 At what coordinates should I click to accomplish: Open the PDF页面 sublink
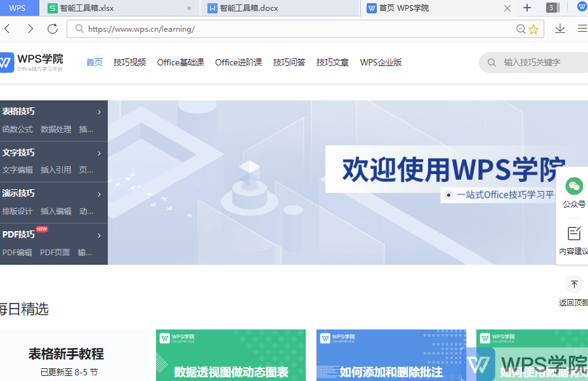point(55,253)
